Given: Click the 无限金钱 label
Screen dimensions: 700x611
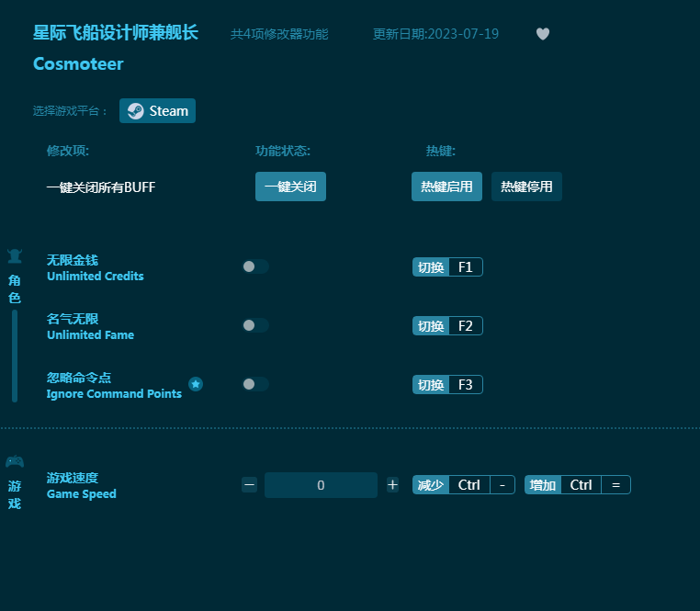Looking at the screenshot, I should [73, 260].
